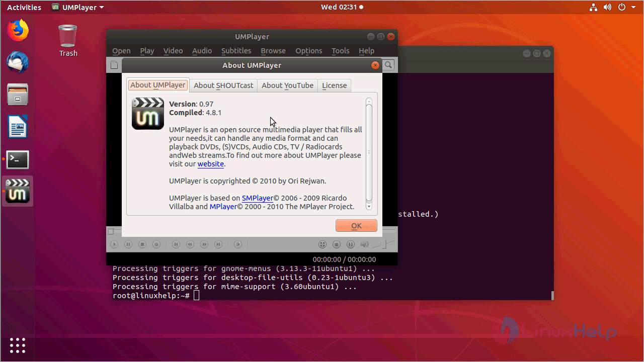This screenshot has width=644, height=362.
Task: Toggle fullscreen mode icon
Action: point(323,244)
